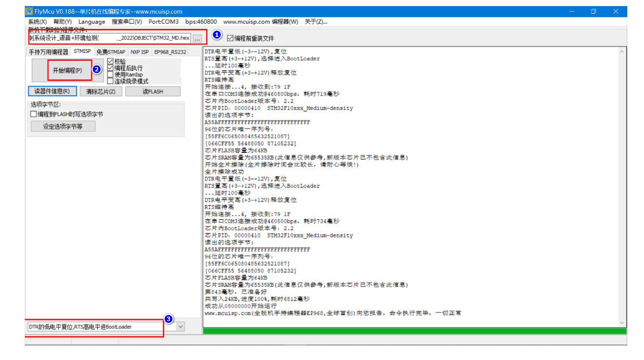Click 设定选项字节等 button
This screenshot has width=644, height=360.
pyautogui.click(x=63, y=127)
